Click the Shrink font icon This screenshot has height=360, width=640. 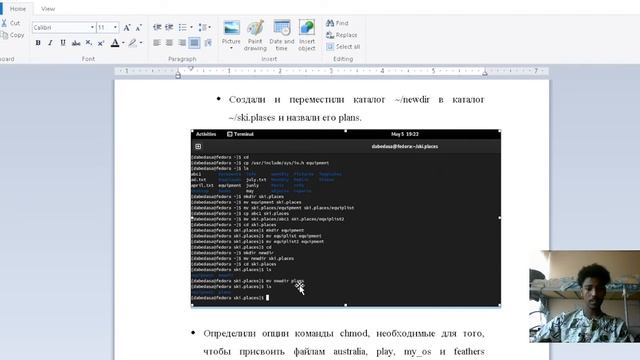pyautogui.click(x=138, y=27)
